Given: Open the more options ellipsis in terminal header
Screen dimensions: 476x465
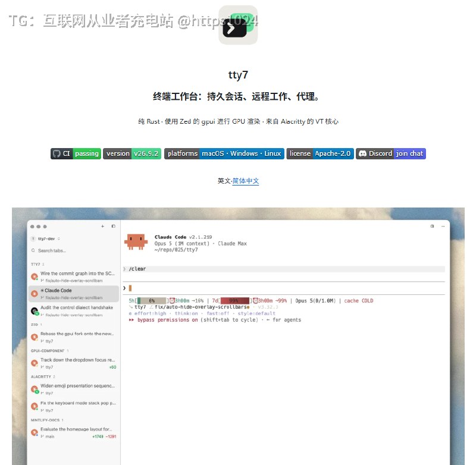Looking at the screenshot, I should [x=443, y=227].
